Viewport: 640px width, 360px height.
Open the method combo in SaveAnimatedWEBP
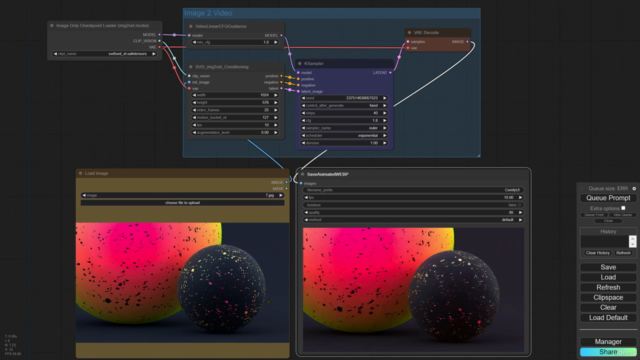(x=413, y=220)
